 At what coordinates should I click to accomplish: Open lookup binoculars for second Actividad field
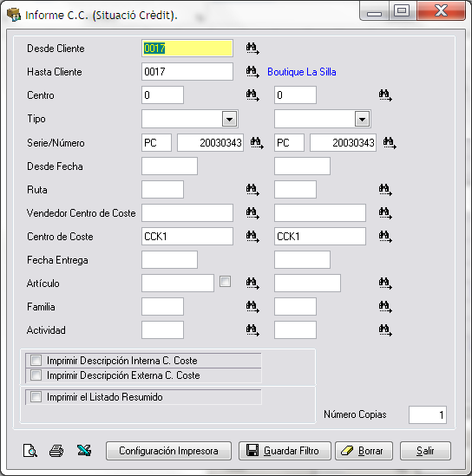tap(385, 330)
